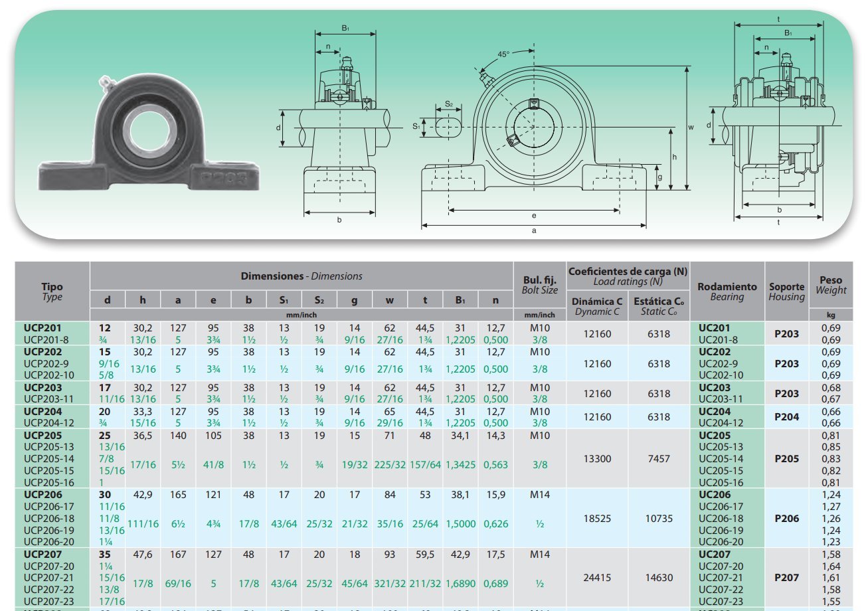Select the Dimensiones - Dimensions header
Image resolution: width=868 pixels, height=611 pixels.
pyautogui.click(x=301, y=276)
